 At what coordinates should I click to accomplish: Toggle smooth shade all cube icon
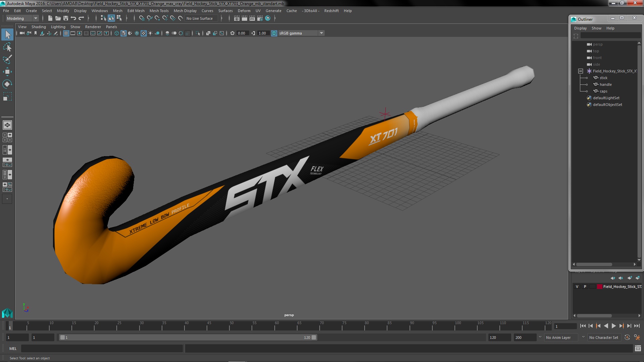(123, 33)
